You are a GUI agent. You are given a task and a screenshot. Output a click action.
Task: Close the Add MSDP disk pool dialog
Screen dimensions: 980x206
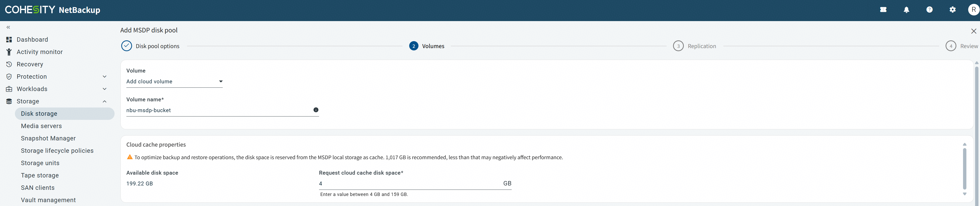point(974,31)
